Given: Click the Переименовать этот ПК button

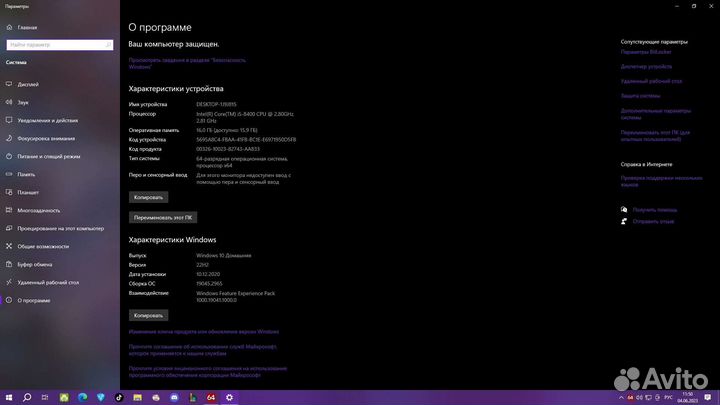Looking at the screenshot, I should (163, 217).
